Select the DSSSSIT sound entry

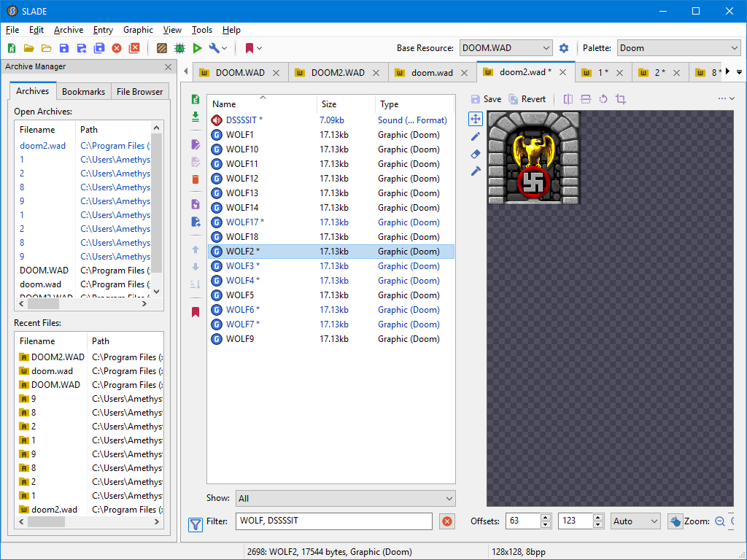[330, 120]
